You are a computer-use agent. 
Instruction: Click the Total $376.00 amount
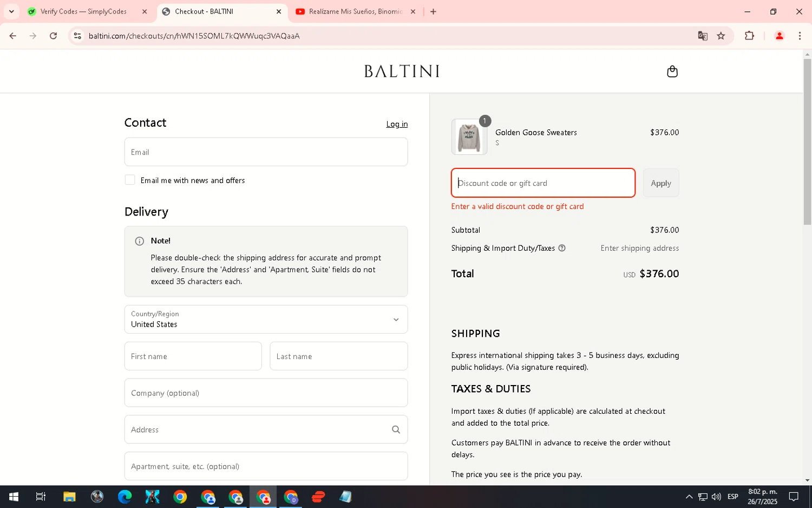tap(659, 274)
